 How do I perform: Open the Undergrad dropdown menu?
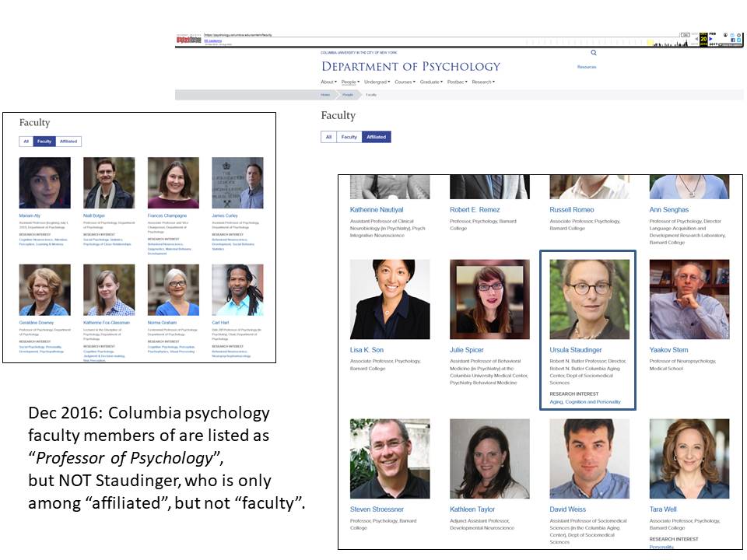click(x=377, y=82)
